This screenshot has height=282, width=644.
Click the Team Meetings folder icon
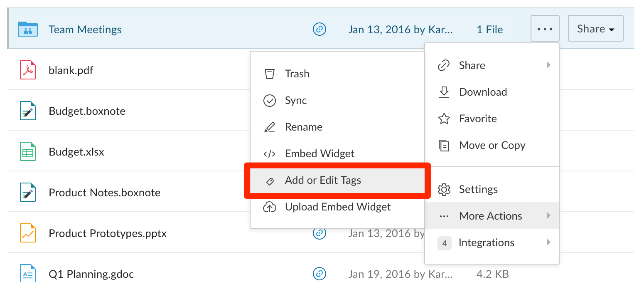[x=28, y=30]
